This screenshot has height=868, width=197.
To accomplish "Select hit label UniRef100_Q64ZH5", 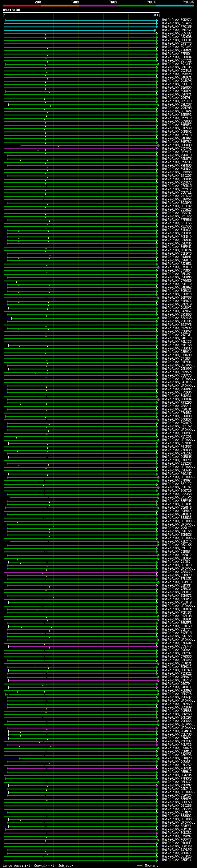I will tap(177, 775).
